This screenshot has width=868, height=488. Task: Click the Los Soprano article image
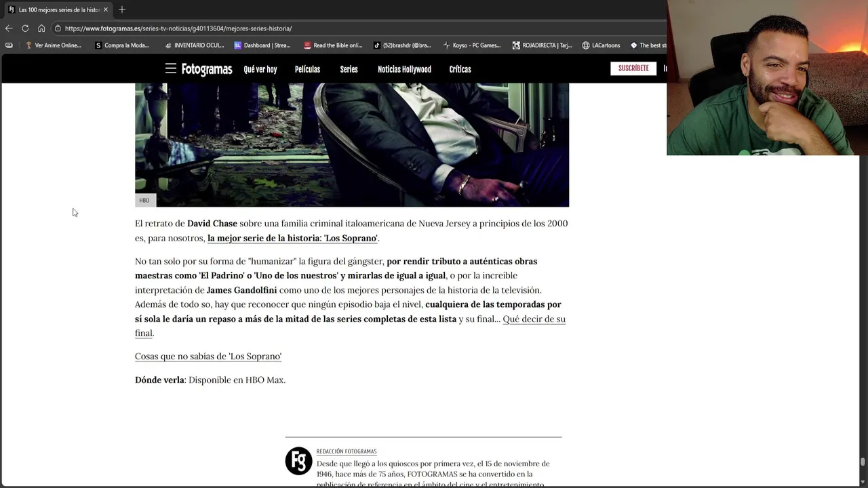(x=352, y=144)
